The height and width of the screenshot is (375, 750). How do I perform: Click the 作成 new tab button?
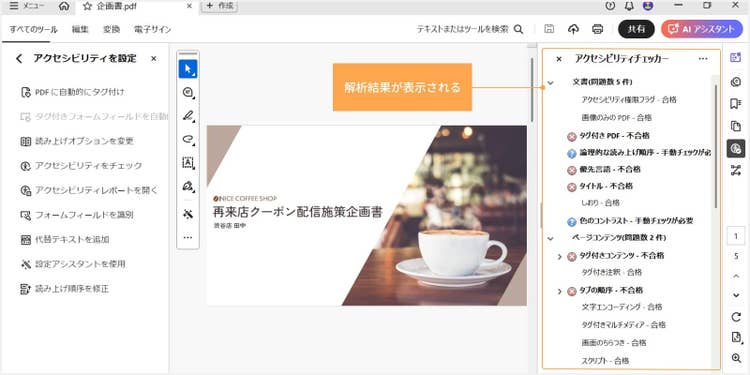(x=220, y=6)
